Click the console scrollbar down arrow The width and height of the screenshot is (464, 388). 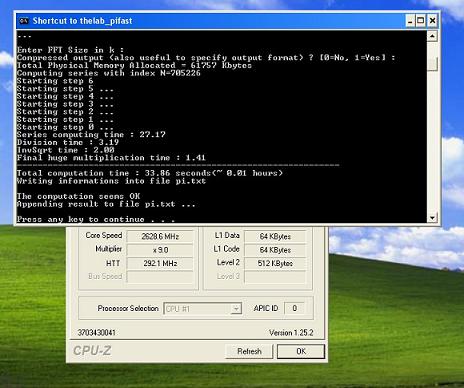432,218
